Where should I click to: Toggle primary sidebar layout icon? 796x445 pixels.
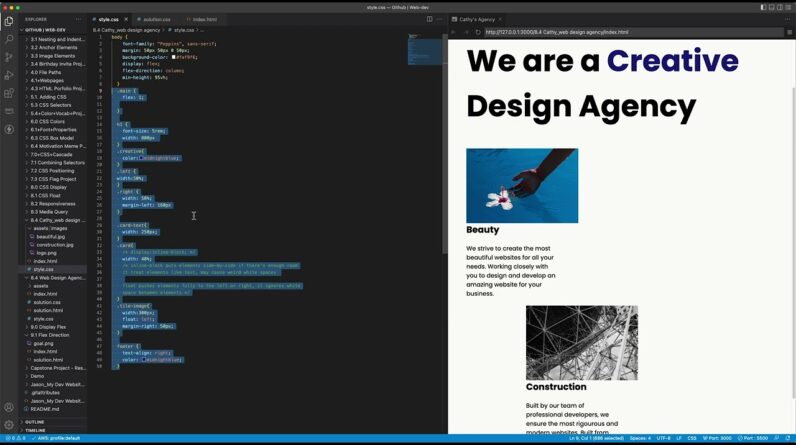click(x=763, y=7)
